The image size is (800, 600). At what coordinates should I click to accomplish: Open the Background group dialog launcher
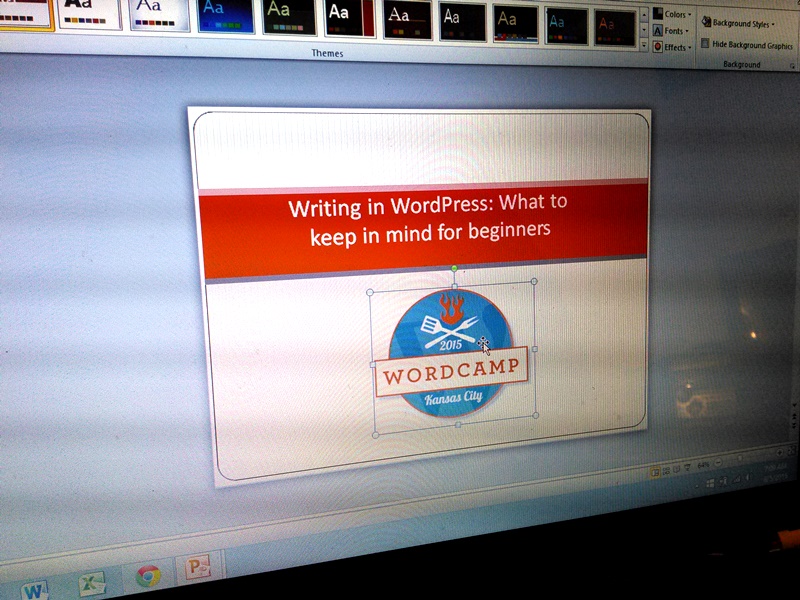tap(792, 66)
